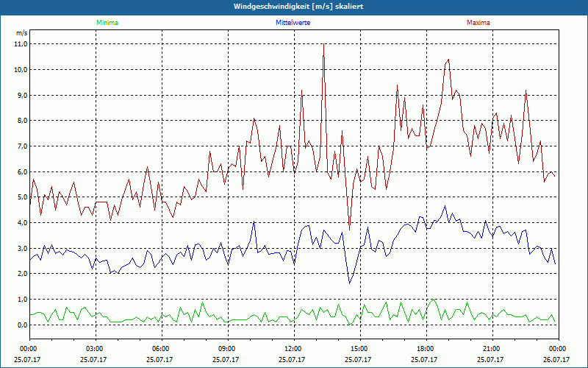Click the 03:00 time axis label
Viewport: 588px width, 368px height.
(x=96, y=349)
